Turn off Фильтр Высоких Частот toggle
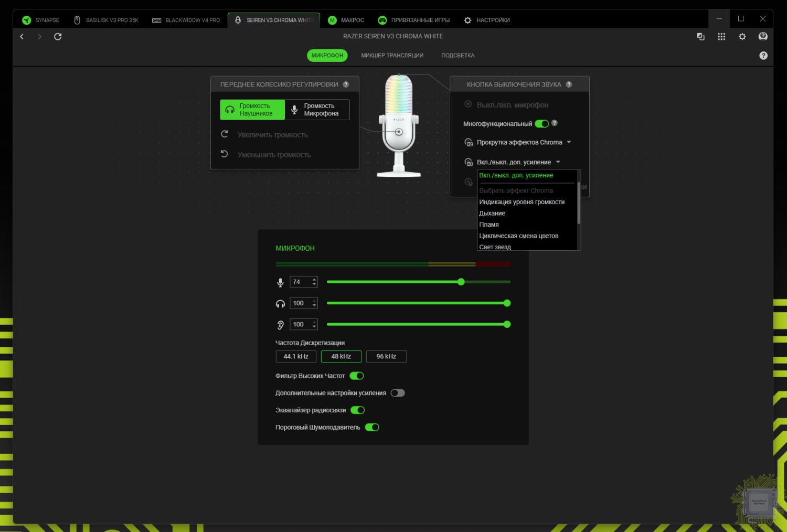The image size is (787, 532). click(357, 376)
